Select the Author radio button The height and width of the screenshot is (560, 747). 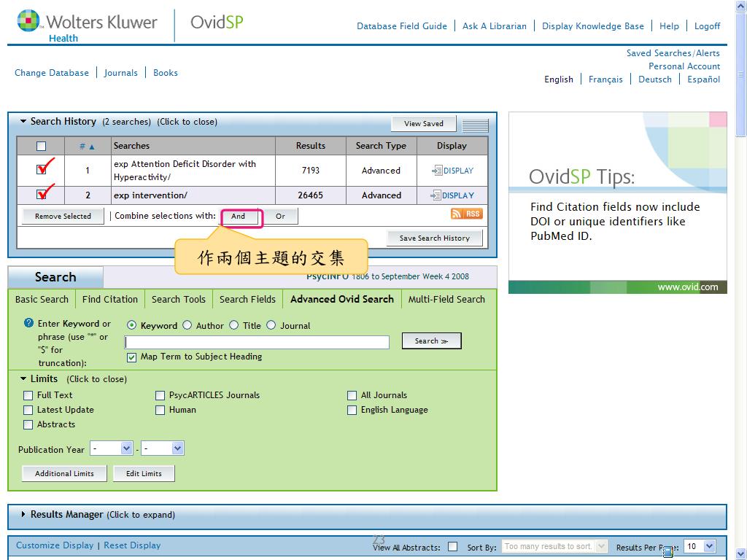pos(187,324)
